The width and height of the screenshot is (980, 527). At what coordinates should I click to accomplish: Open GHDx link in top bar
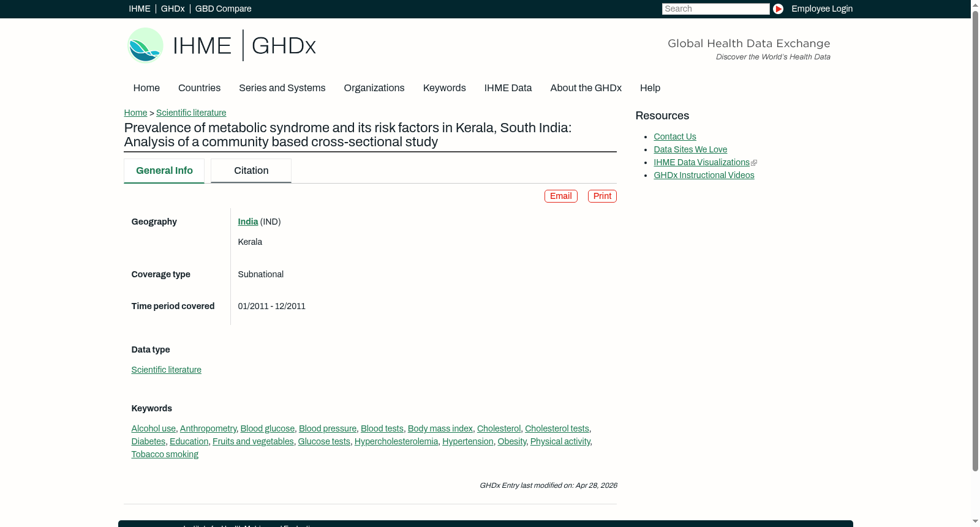point(173,9)
